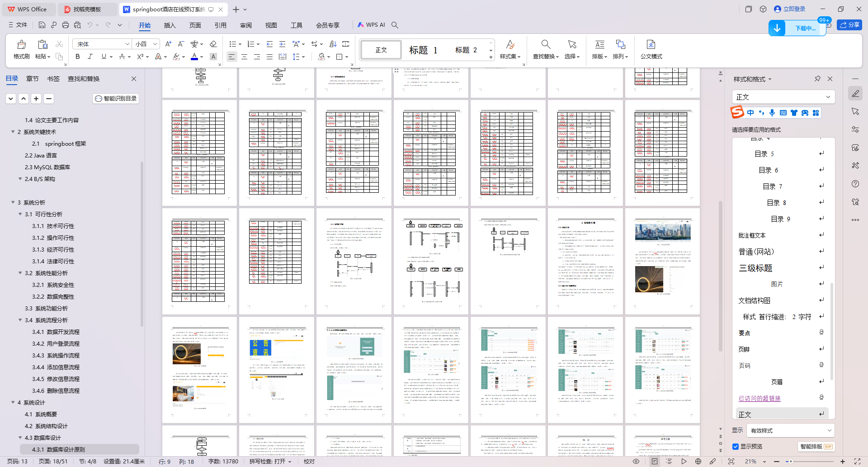Adjust the zoom slider in status bar

791,462
